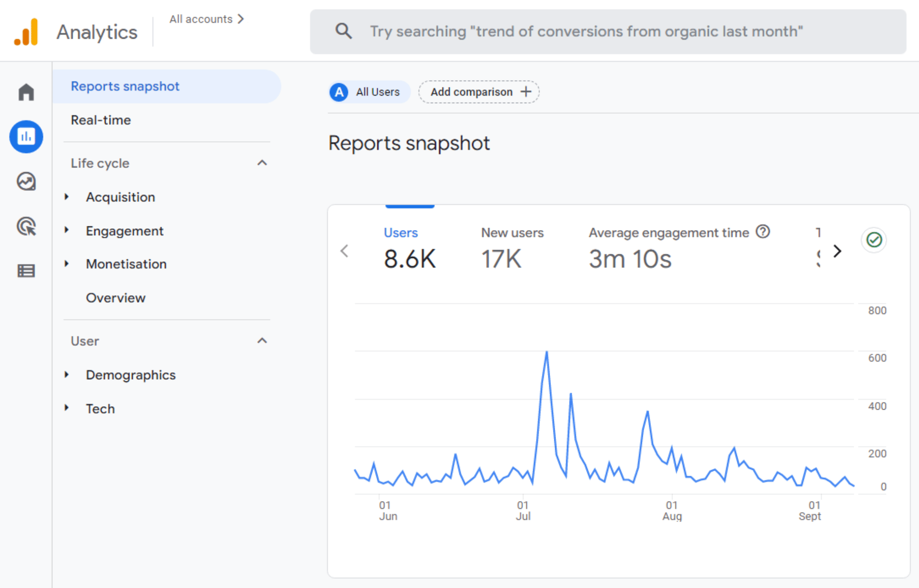Select the Reports bar chart icon
The width and height of the screenshot is (919, 588).
click(x=26, y=137)
